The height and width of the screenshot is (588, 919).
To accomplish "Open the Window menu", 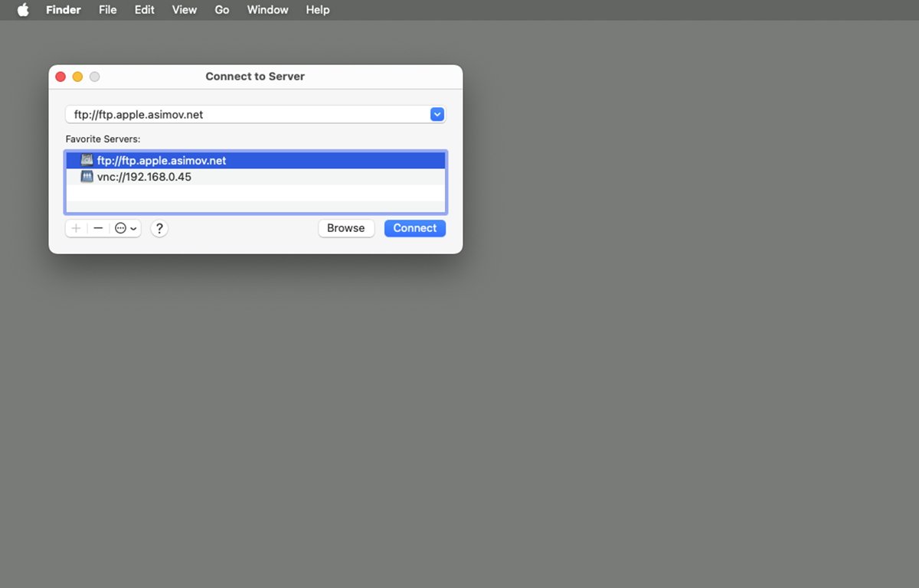I will click(x=267, y=10).
